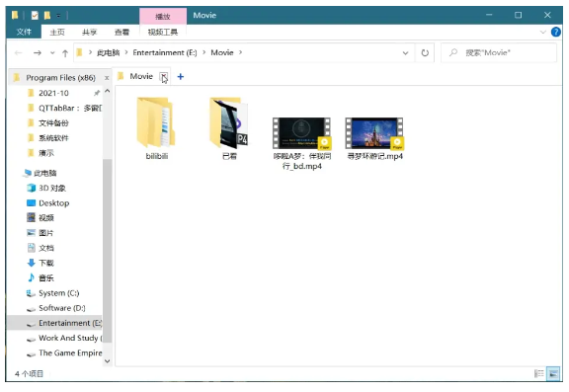The width and height of the screenshot is (569, 392).
Task: Click the forward navigation arrow
Action: (37, 53)
